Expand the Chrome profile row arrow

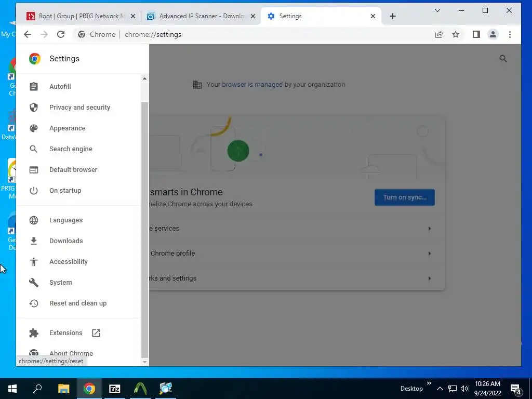click(x=430, y=254)
